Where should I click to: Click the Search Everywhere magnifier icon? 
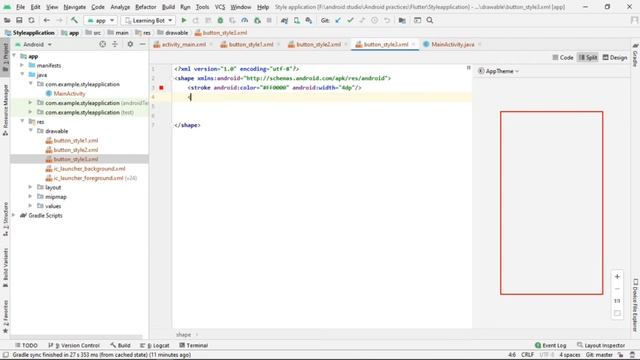pyautogui.click(x=430, y=20)
